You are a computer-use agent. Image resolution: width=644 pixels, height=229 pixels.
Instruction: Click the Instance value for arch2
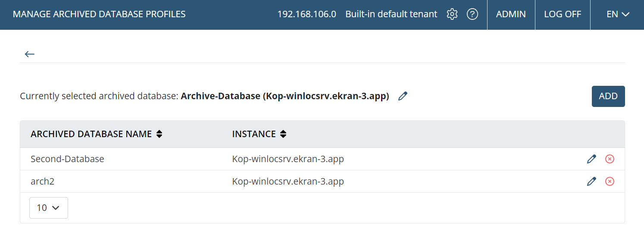click(288, 182)
